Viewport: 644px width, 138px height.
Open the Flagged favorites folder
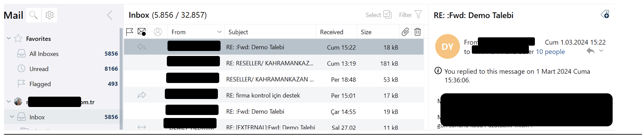(40, 84)
